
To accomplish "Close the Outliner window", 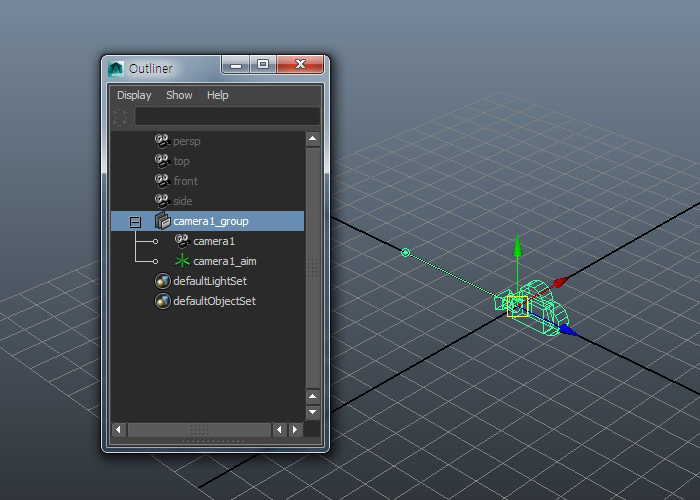I will 300,64.
